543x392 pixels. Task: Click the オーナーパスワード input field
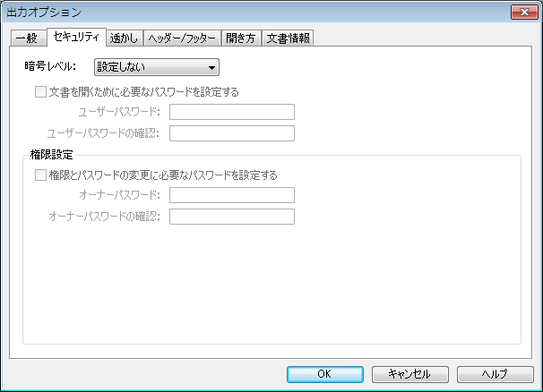(x=232, y=195)
